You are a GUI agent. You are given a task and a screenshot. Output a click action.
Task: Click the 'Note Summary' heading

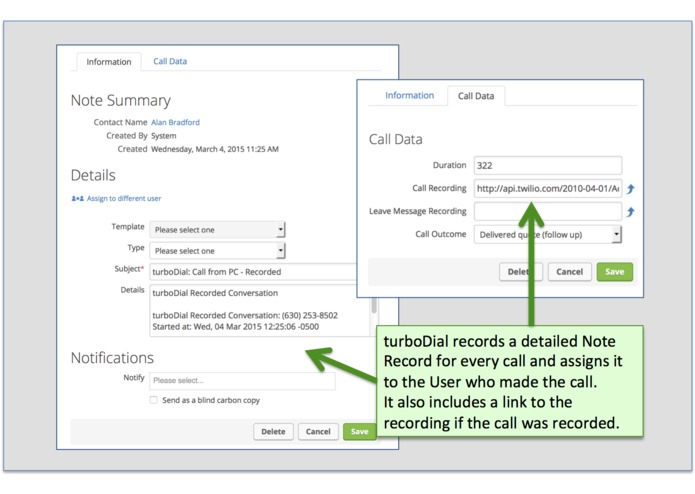tap(121, 101)
